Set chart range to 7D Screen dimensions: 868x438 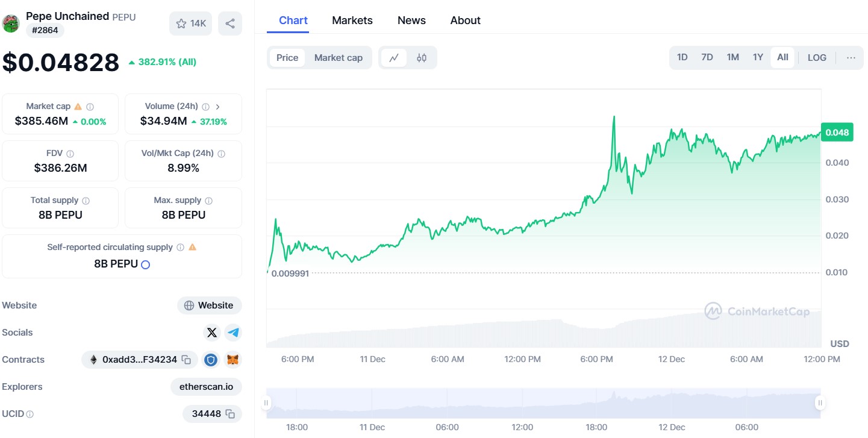click(x=707, y=58)
